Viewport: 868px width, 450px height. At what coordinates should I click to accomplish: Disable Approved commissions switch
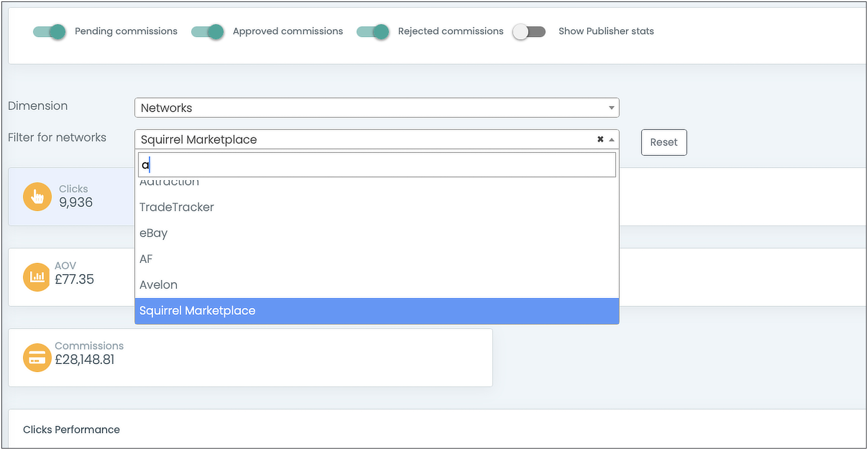tap(207, 31)
